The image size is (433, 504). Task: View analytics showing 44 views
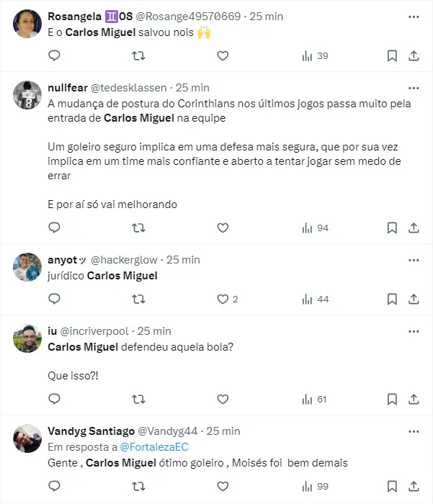(x=314, y=299)
